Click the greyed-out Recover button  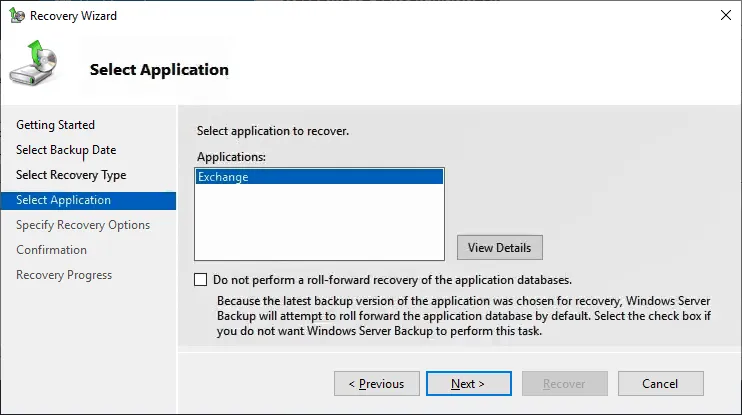[x=564, y=383]
